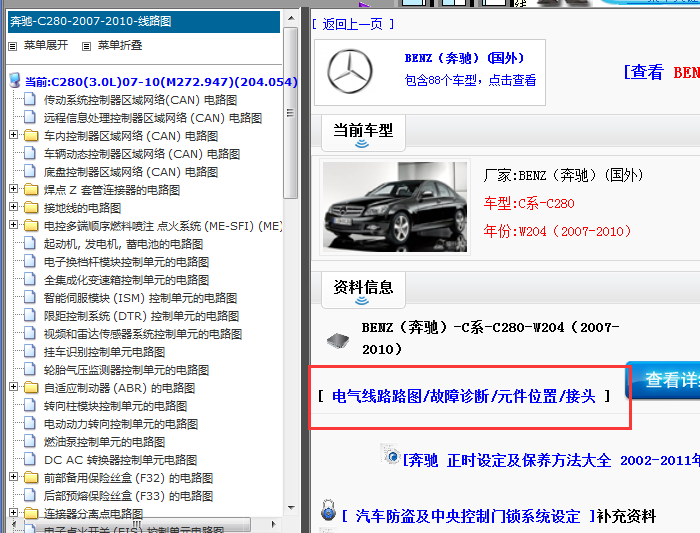Screen dimensions: 700x533
Task: Click the document icon for 车辆动态控制器区域网络
Action: pyautogui.click(x=30, y=153)
